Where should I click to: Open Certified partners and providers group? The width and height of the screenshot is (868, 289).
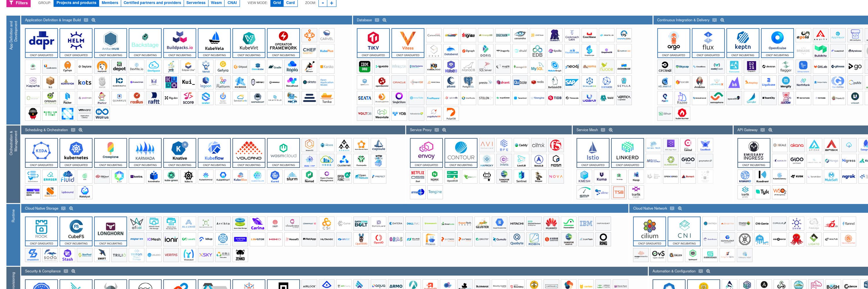(x=152, y=3)
